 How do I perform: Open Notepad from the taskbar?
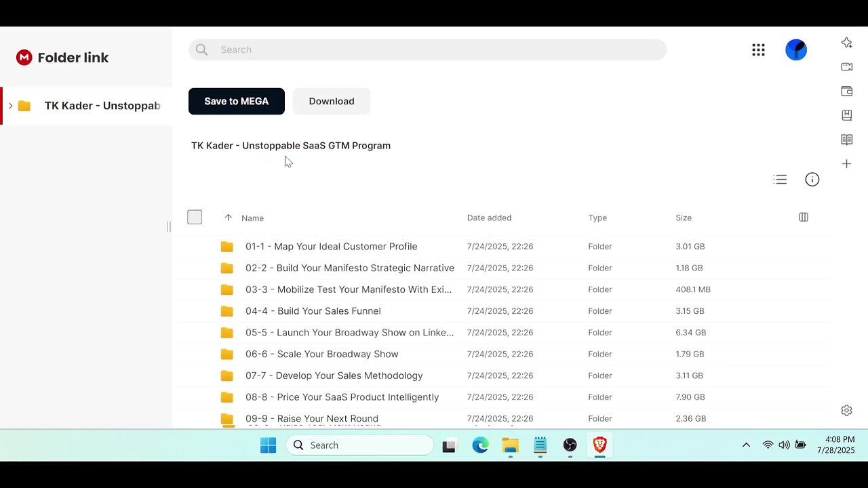pos(540,445)
